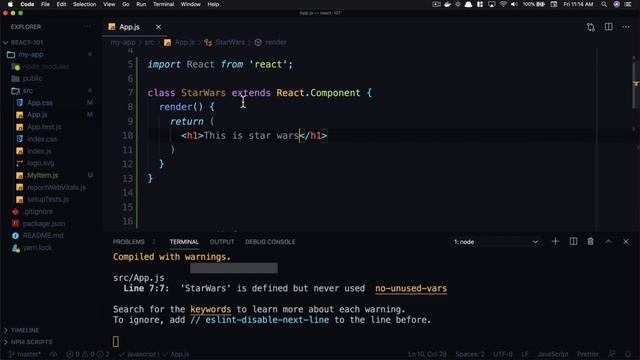Click the master branch status bar item
This screenshot has width=640, height=360.
coord(25,354)
